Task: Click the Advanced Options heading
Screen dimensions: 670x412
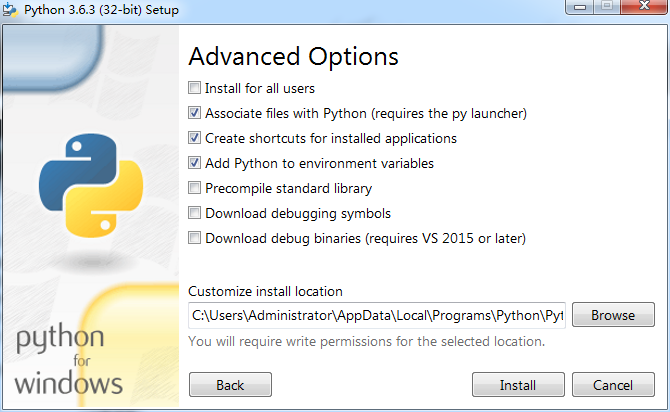Action: tap(294, 57)
